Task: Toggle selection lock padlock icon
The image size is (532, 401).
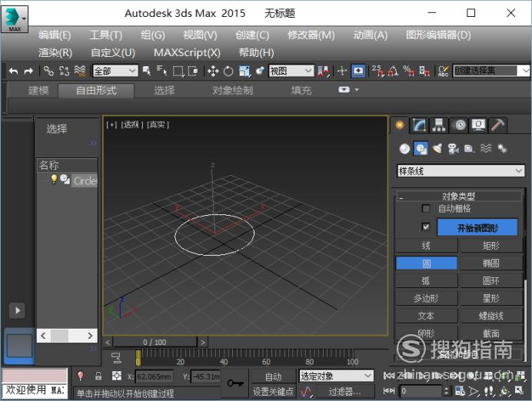Action: coord(98,376)
